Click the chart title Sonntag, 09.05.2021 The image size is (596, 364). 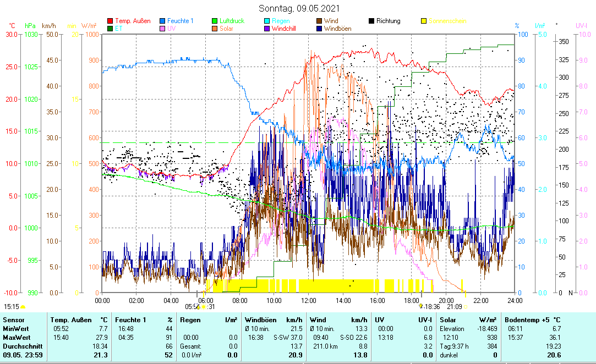[299, 8]
